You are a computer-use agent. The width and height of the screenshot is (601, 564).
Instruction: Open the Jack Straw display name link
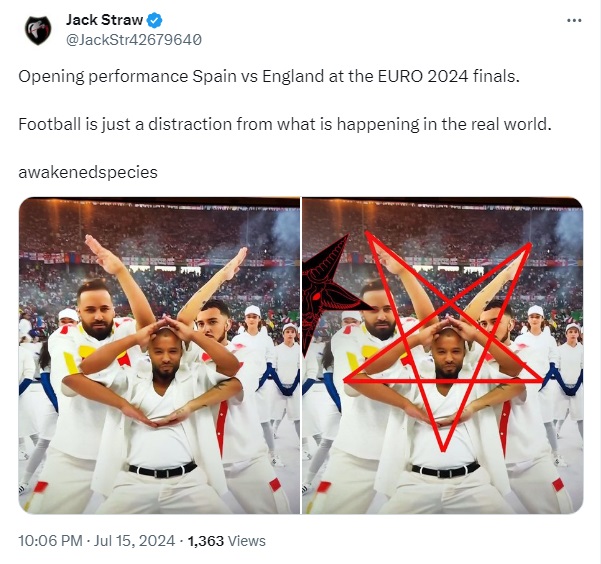pos(104,20)
